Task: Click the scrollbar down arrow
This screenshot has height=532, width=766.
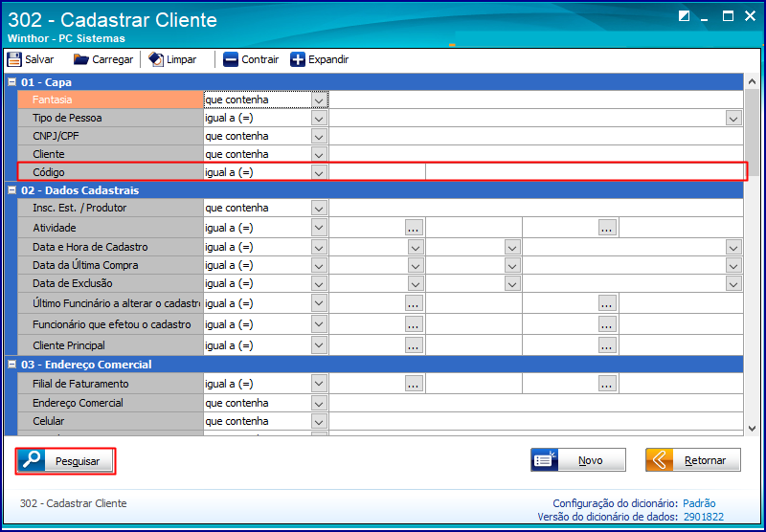Action: pos(753,428)
